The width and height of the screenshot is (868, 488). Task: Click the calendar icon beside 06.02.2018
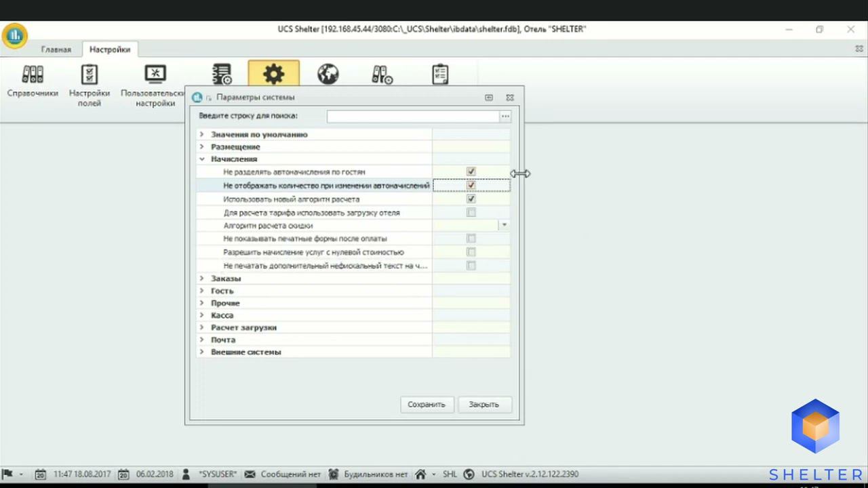pyautogui.click(x=123, y=474)
